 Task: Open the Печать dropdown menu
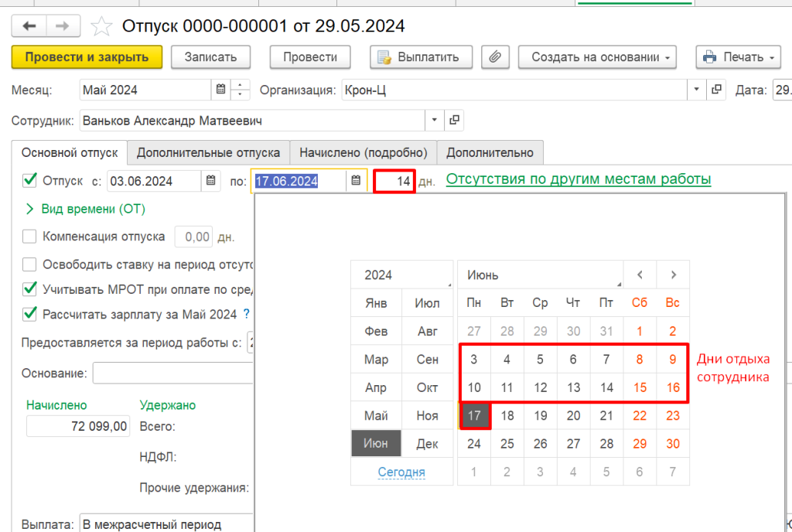coord(739,57)
